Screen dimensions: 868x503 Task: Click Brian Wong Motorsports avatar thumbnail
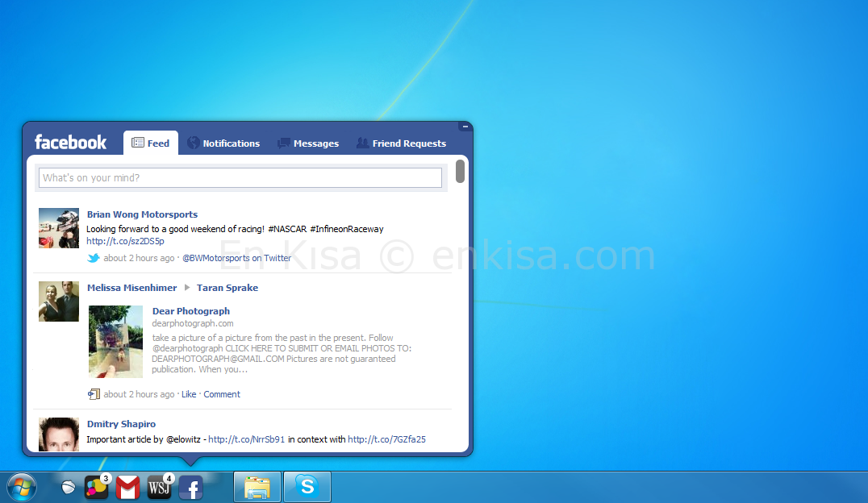tap(59, 228)
